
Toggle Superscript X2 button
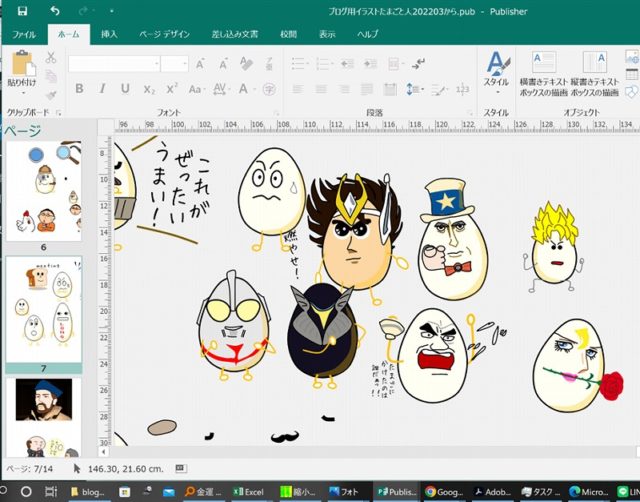[x=172, y=89]
